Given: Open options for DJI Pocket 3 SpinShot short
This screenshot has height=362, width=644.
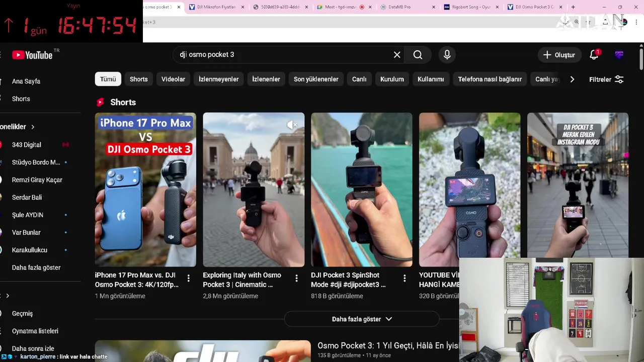Looking at the screenshot, I should pyautogui.click(x=405, y=278).
